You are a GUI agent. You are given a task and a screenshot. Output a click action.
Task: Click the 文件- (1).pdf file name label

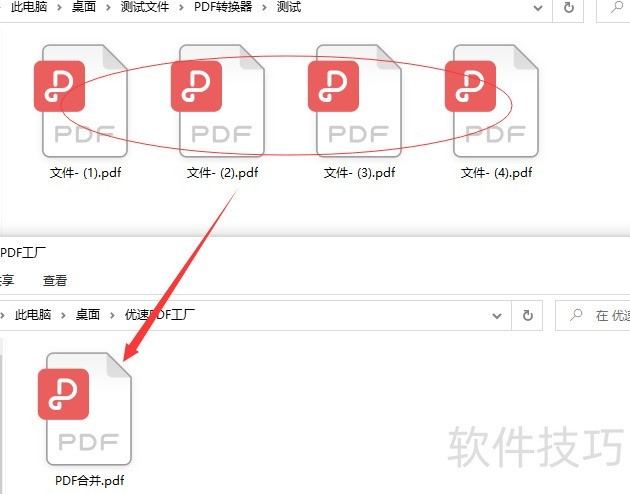click(85, 173)
